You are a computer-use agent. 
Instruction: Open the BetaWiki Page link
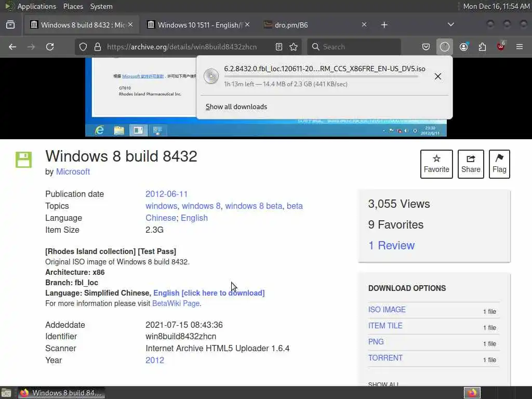click(176, 303)
